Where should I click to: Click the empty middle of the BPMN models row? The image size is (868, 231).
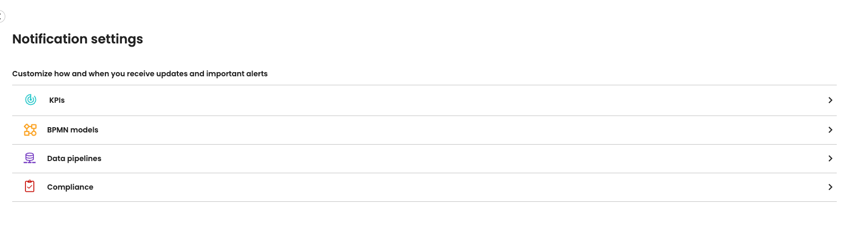[424, 130]
